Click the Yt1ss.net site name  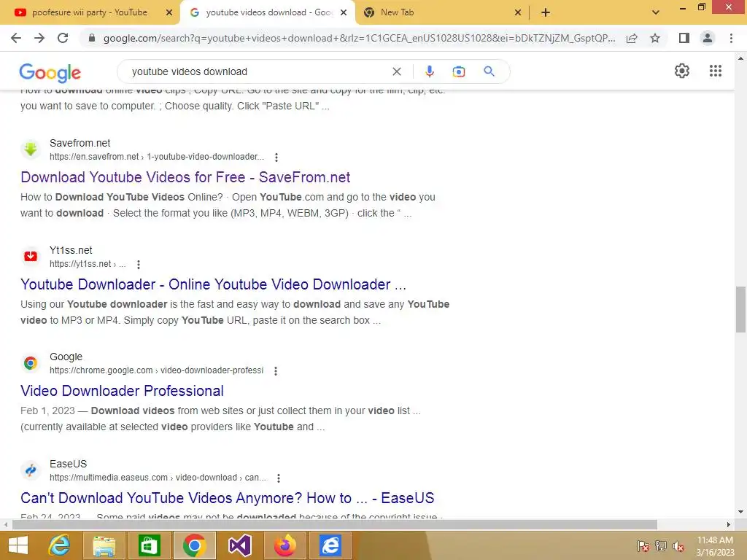[x=71, y=250]
